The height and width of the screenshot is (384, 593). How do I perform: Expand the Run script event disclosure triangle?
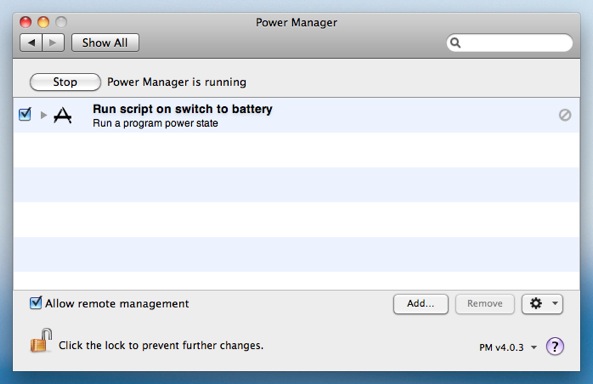pos(43,115)
